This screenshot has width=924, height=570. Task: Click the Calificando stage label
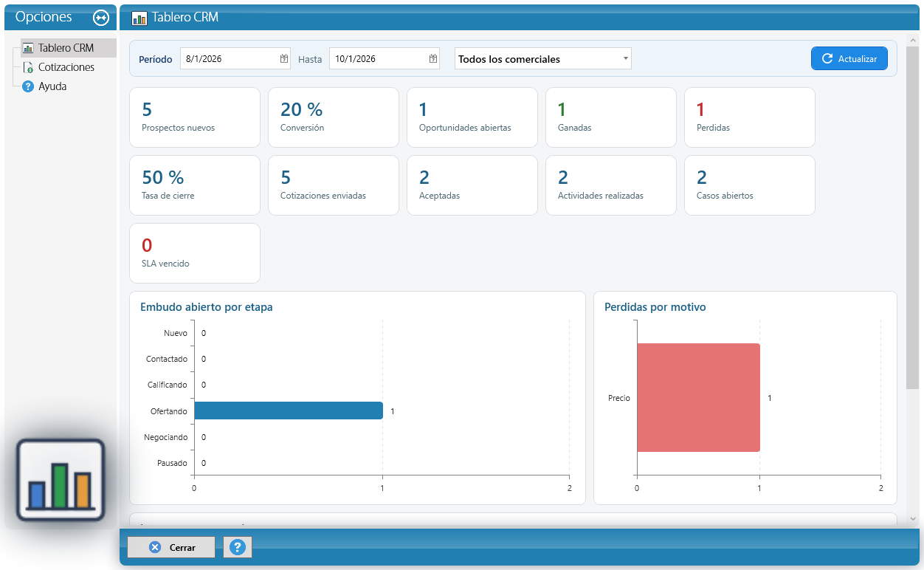[167, 385]
